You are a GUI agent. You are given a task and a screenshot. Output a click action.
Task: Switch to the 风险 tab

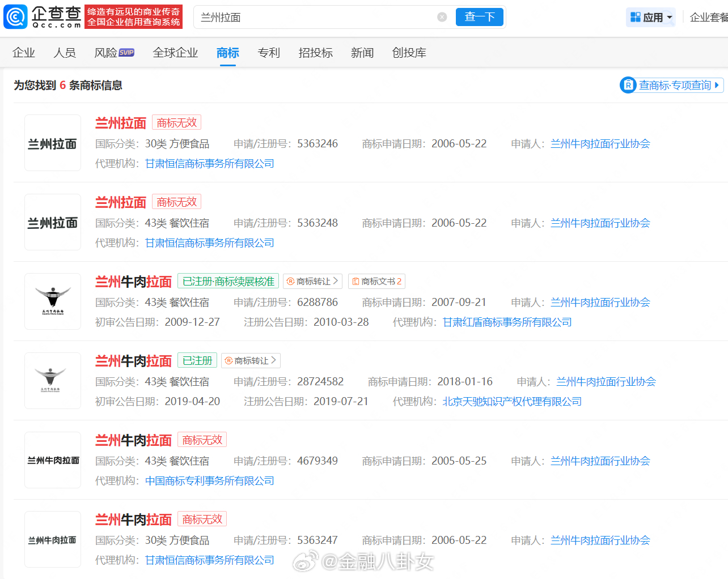105,53
